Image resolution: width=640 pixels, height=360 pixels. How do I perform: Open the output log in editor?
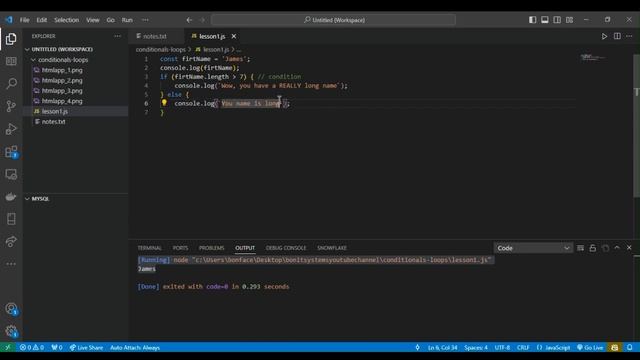coord(605,248)
